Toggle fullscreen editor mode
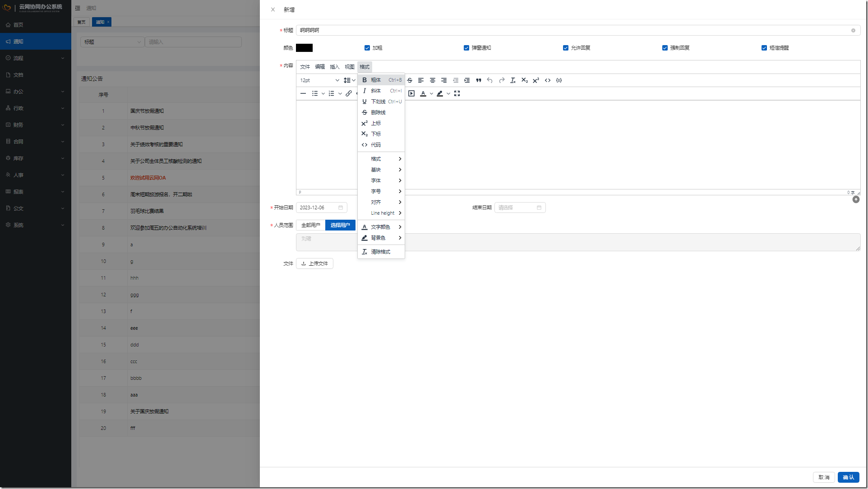Viewport: 868px width, 489px height. click(457, 93)
